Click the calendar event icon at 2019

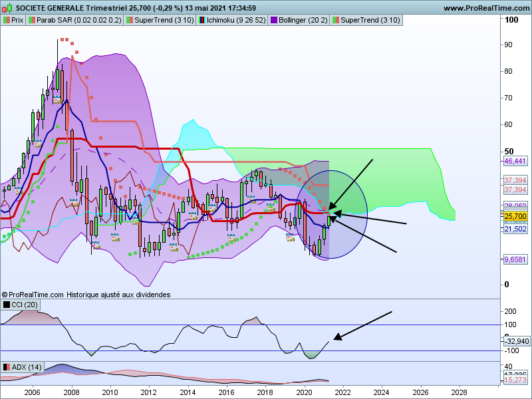290,237
